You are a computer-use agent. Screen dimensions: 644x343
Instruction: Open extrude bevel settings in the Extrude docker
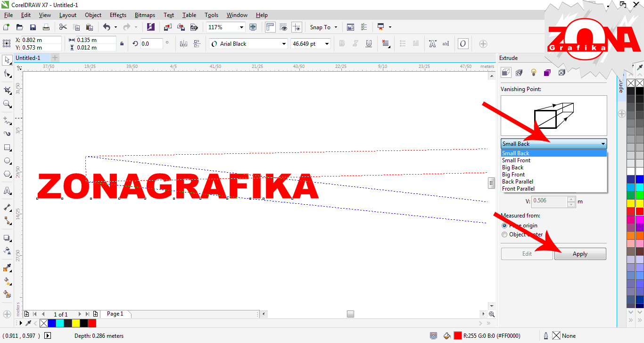pos(561,72)
